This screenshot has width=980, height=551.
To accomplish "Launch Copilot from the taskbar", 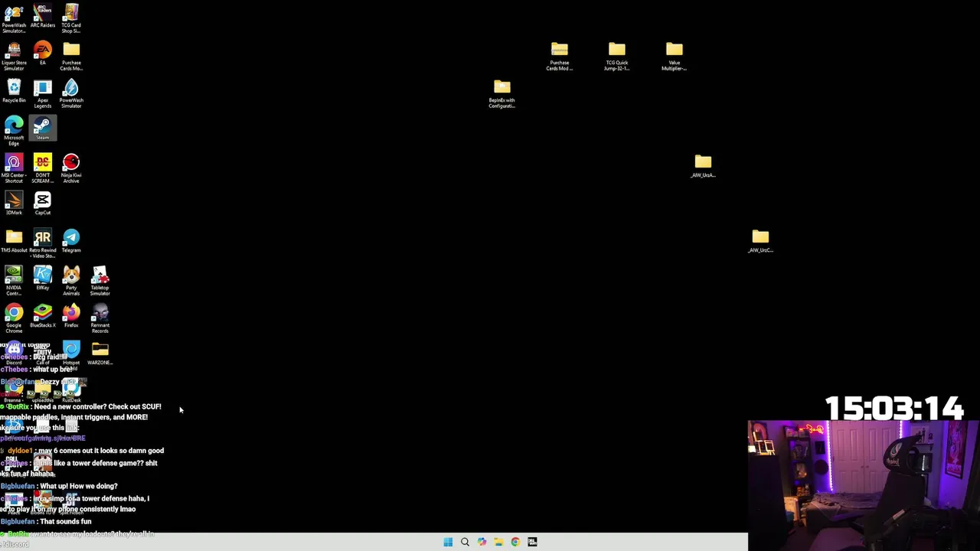I will (482, 542).
